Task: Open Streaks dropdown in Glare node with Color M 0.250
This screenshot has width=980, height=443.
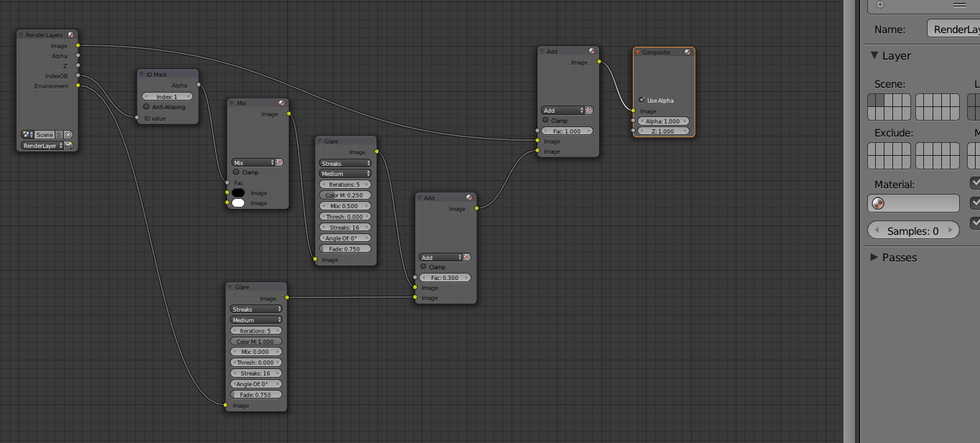Action: (346, 164)
